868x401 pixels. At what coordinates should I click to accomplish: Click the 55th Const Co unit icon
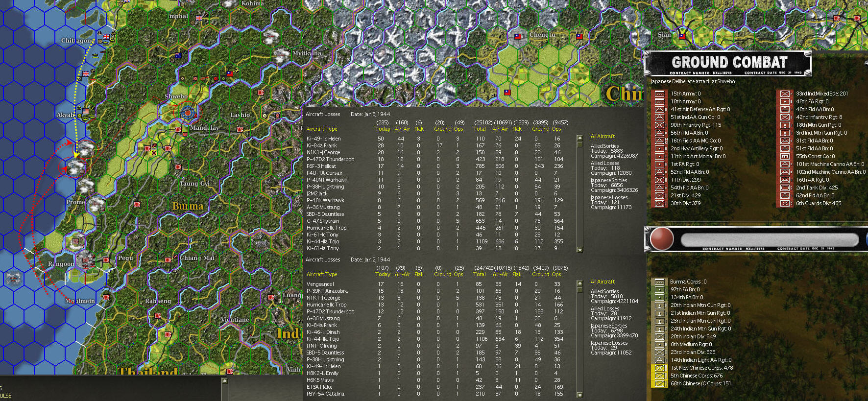click(785, 156)
